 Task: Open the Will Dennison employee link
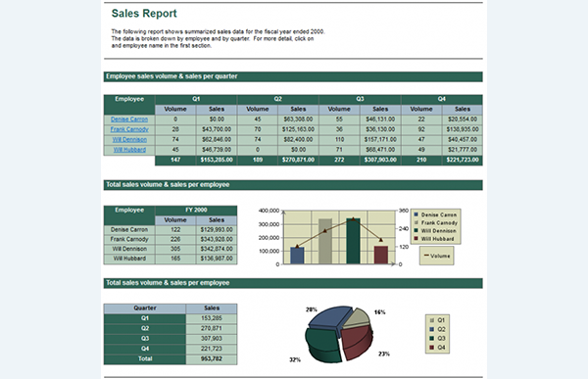click(129, 139)
